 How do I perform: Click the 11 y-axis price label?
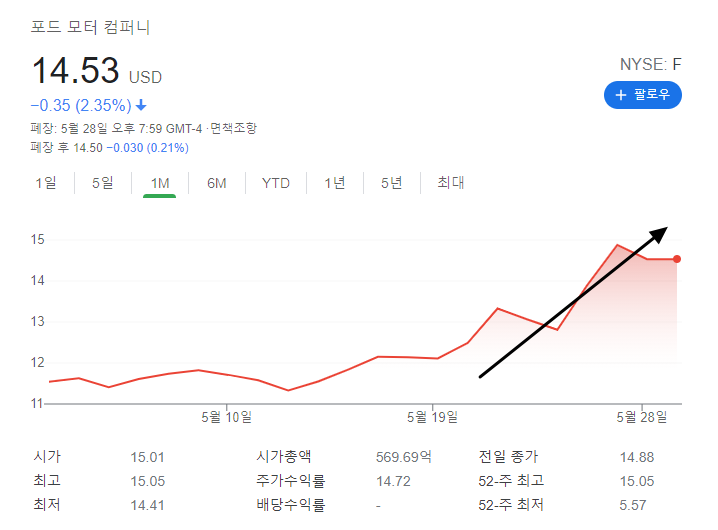pos(37,404)
